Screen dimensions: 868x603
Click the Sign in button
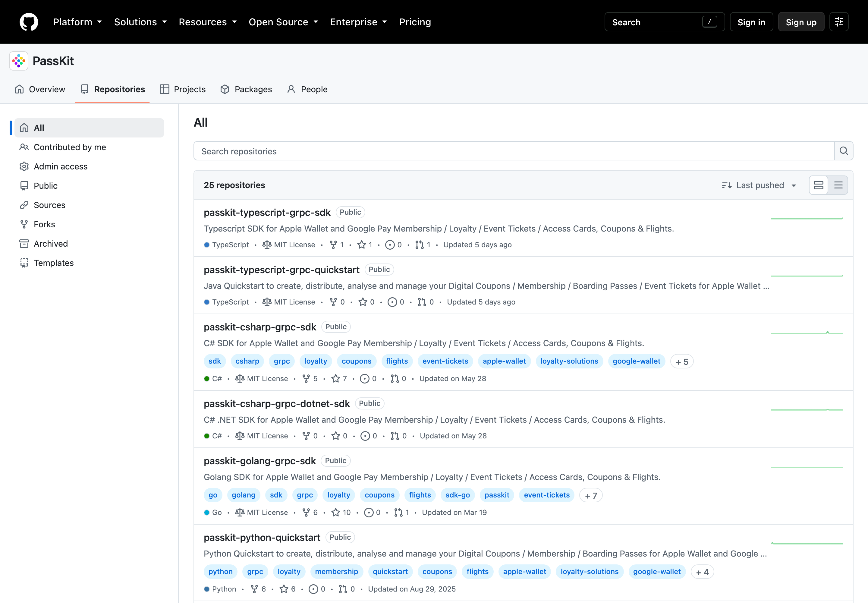(x=751, y=22)
